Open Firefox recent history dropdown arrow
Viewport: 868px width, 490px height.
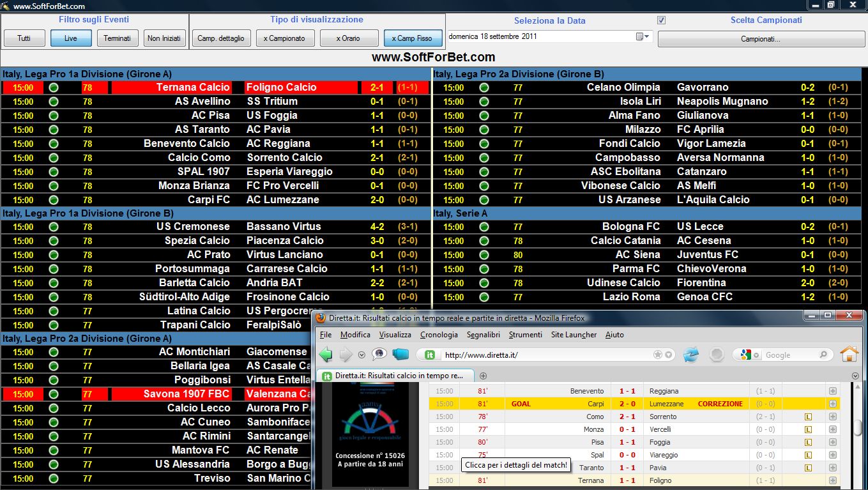pos(362,355)
